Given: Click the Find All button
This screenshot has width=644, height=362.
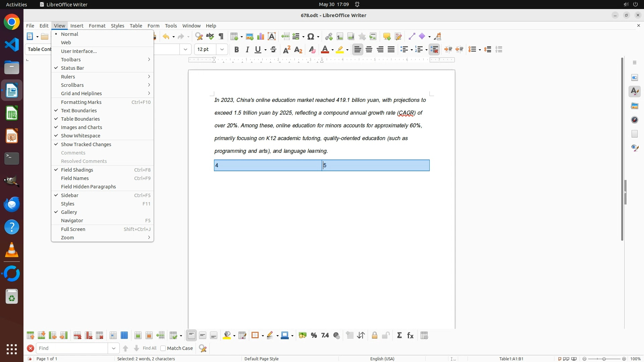Looking at the screenshot, I should (x=150, y=348).
